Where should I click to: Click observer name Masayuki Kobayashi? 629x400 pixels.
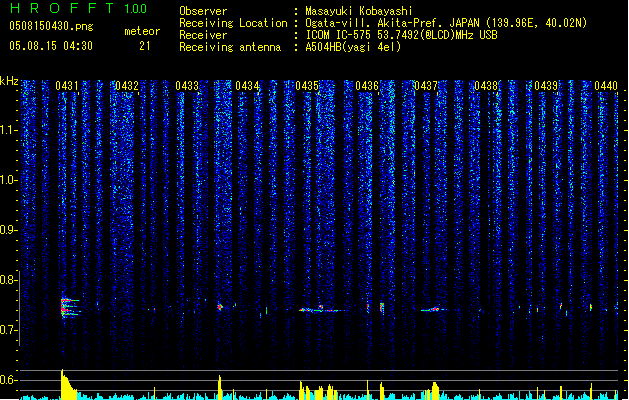tap(359, 11)
